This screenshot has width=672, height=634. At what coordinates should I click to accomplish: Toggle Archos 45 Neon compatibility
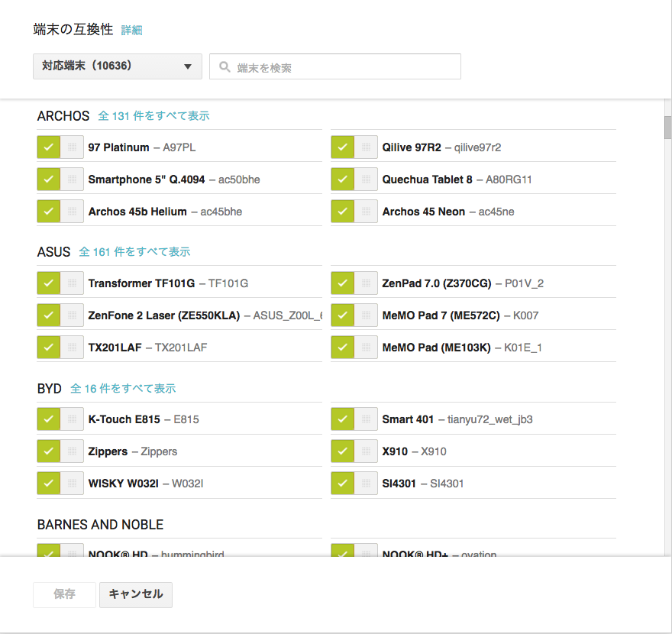coord(354,212)
